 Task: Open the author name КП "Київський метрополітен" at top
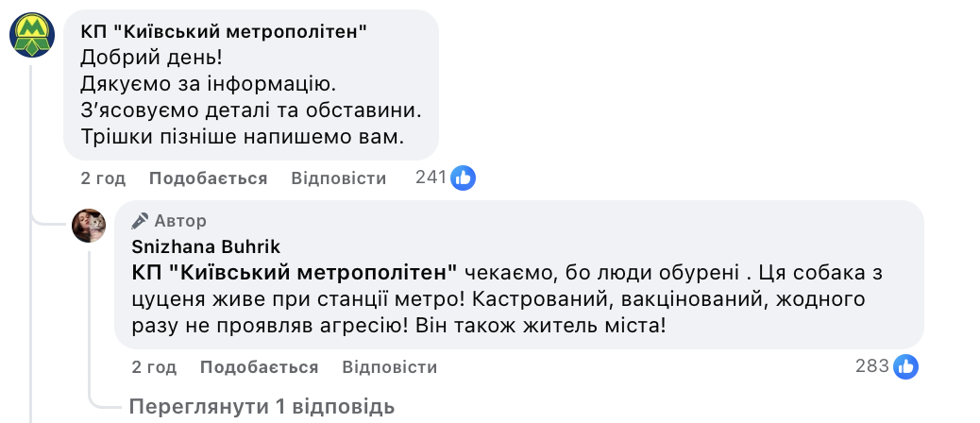[x=224, y=31]
